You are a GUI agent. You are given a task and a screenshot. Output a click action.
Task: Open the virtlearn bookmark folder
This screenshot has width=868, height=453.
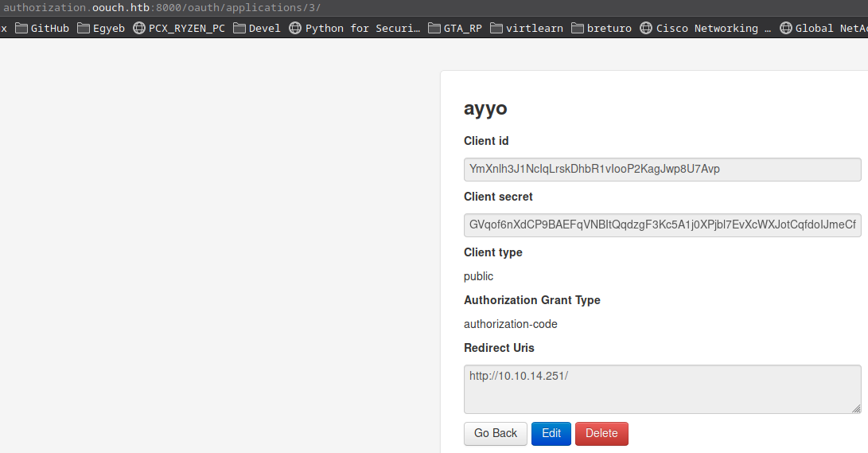coord(527,28)
